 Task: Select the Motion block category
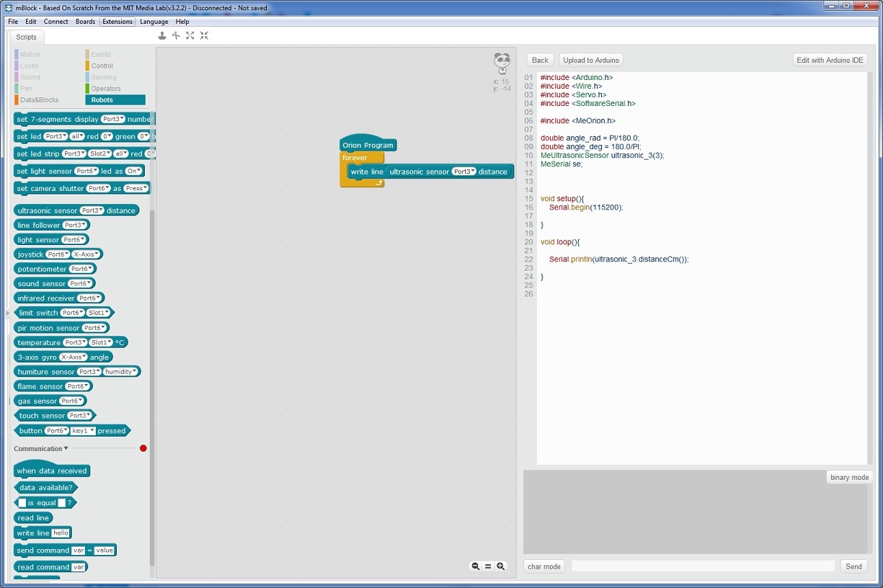tap(30, 55)
